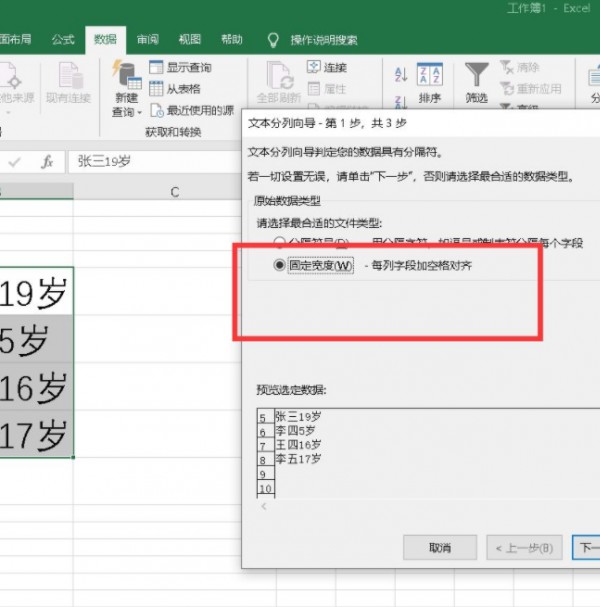Click the 取消 button in the wizard
Image resolution: width=600 pixels, height=607 pixels.
pos(440,547)
